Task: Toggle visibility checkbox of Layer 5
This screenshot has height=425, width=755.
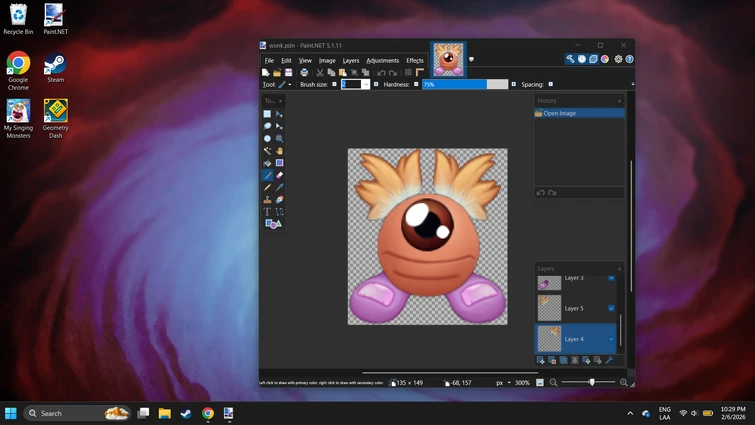Action: (611, 308)
